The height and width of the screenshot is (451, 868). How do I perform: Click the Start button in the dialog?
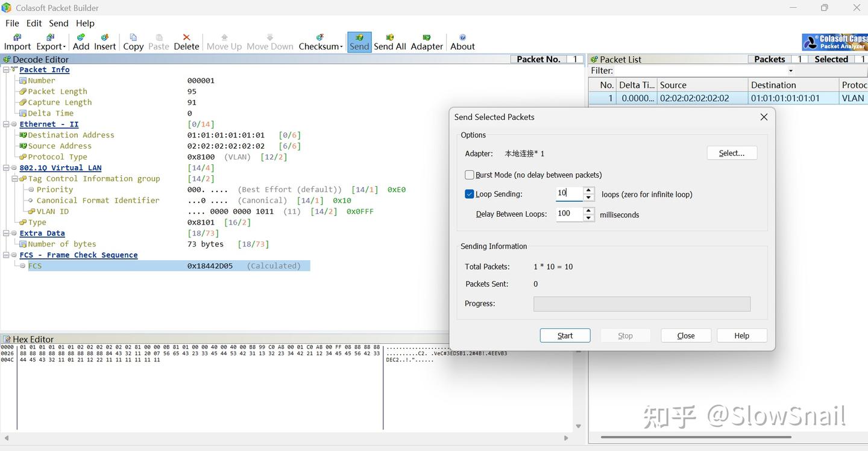565,336
